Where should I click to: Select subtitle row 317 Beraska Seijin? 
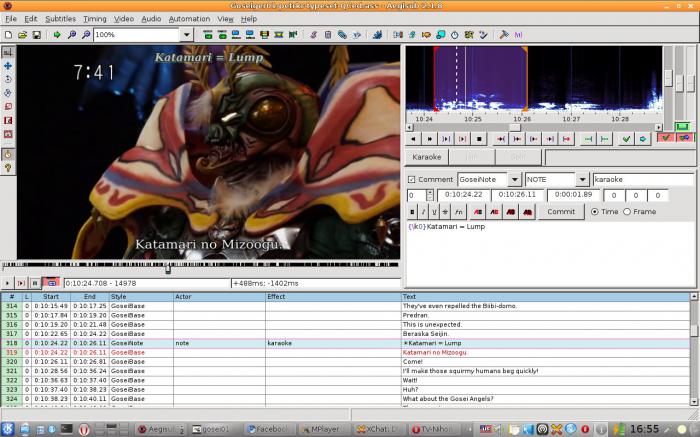(346, 334)
